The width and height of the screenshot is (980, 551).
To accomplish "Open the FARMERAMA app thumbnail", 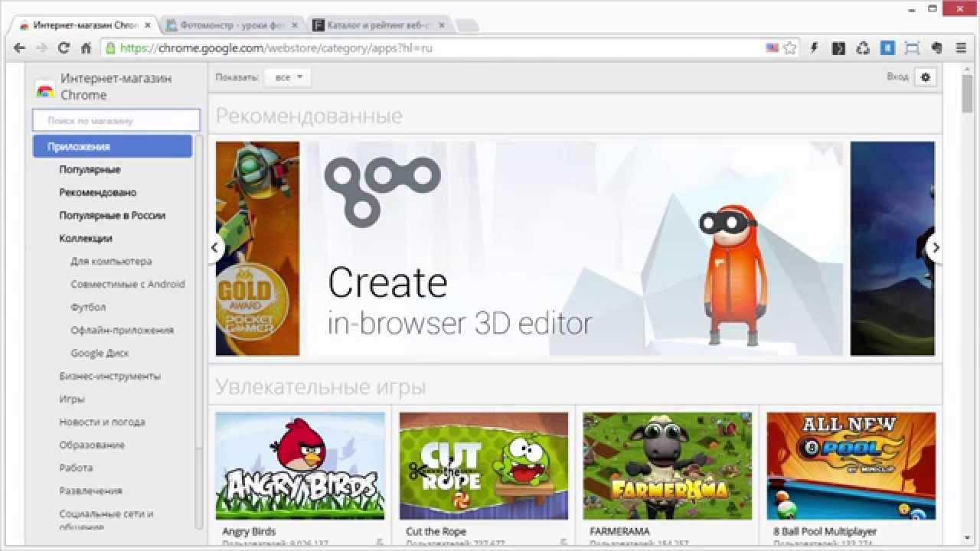I will pyautogui.click(x=668, y=466).
